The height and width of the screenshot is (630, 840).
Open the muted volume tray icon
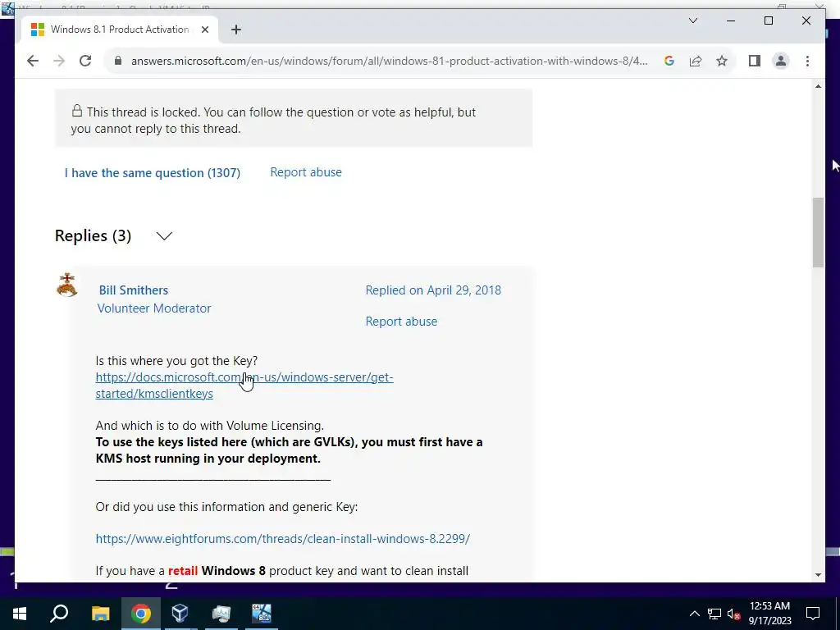[733, 614]
